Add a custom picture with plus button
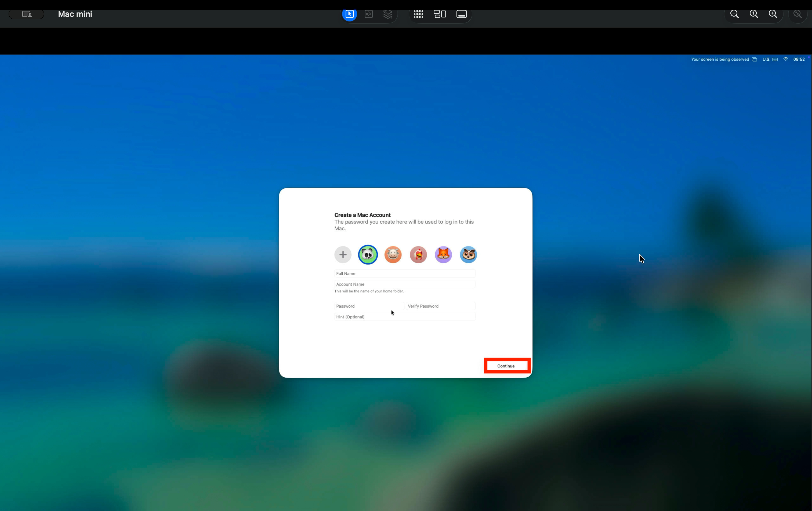Screen dimensions: 812x511 343,254
